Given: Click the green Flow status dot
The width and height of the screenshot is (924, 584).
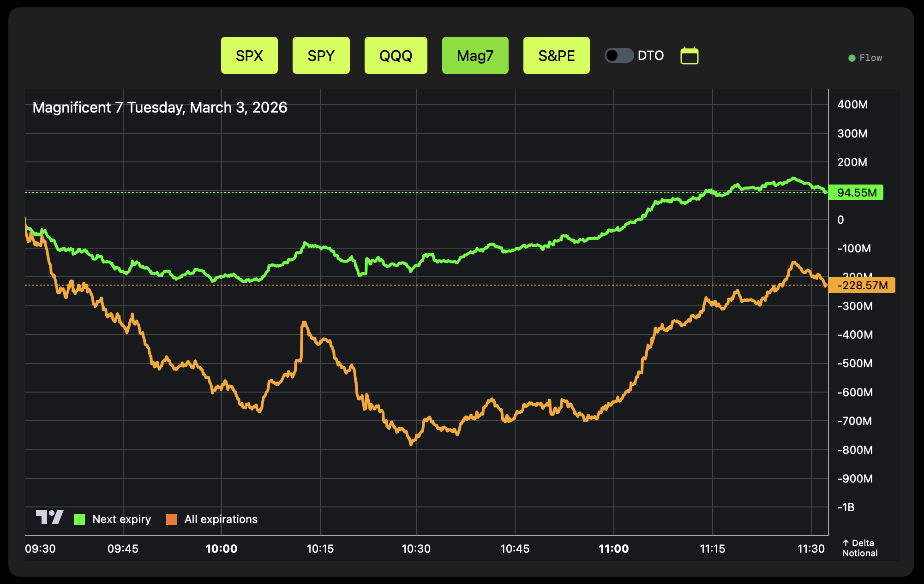Looking at the screenshot, I should tap(852, 58).
